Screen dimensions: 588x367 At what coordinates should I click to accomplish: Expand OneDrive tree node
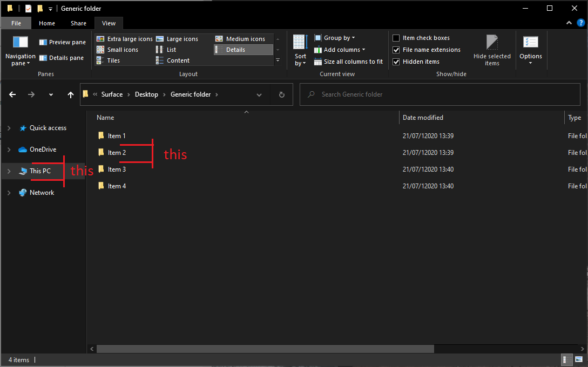coord(9,149)
